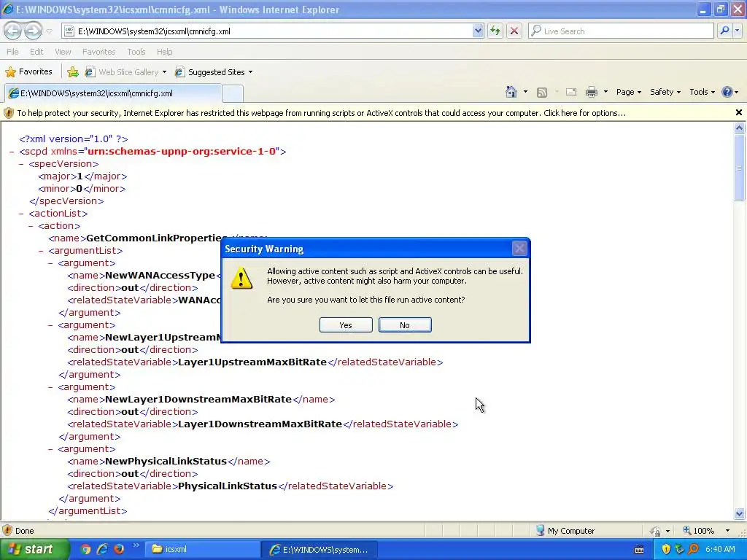Collapse the specVersion element
747x560 pixels.
point(21,164)
